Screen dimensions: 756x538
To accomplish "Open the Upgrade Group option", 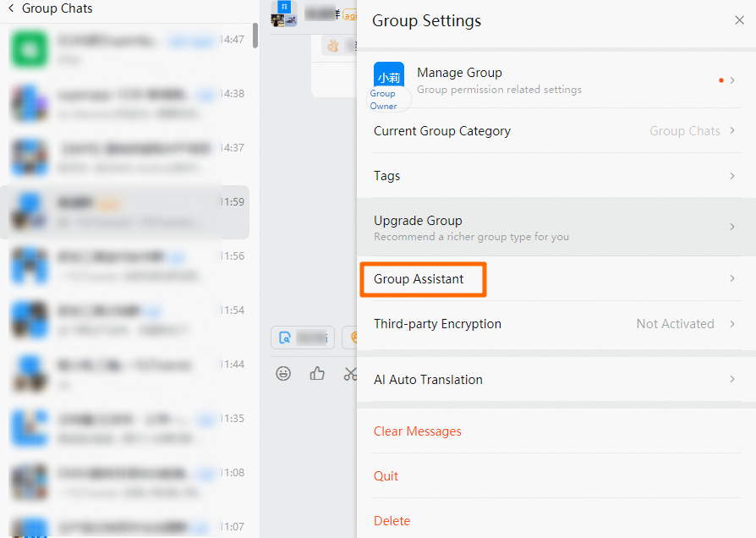I will click(x=556, y=228).
